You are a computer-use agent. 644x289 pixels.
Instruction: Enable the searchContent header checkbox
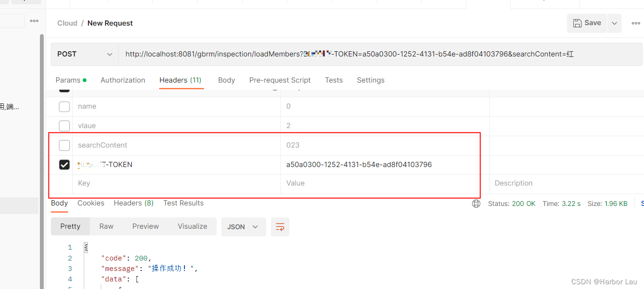pos(64,145)
